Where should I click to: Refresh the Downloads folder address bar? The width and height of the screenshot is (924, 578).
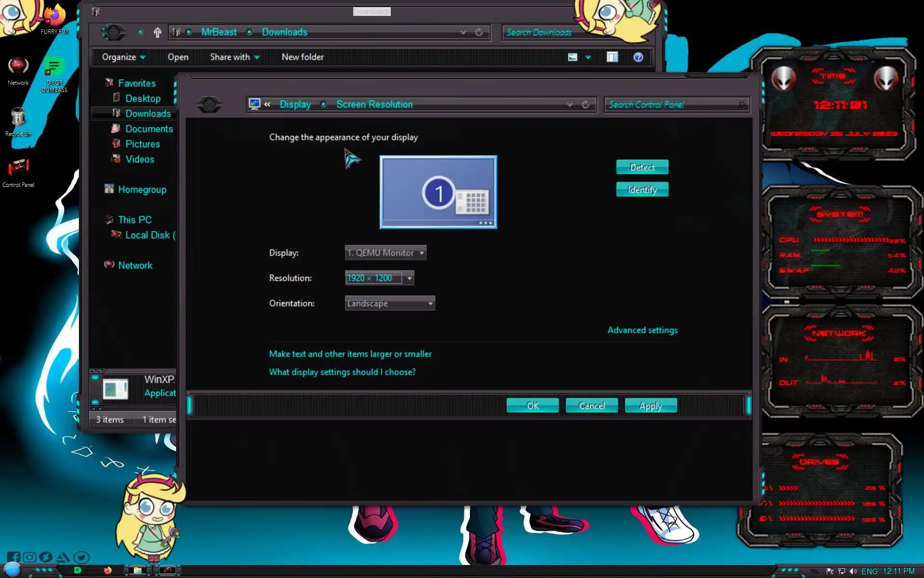pos(479,32)
